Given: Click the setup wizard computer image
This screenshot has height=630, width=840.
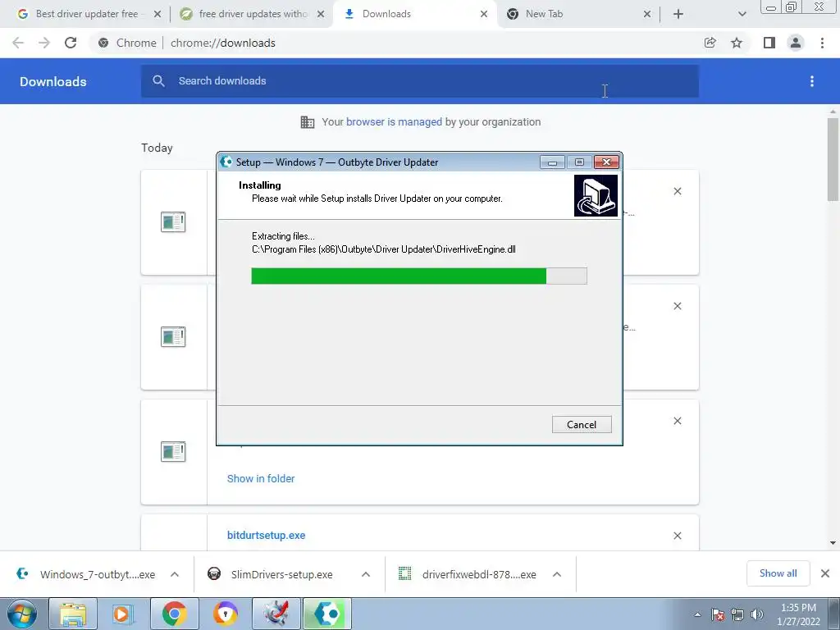Looking at the screenshot, I should click(596, 195).
